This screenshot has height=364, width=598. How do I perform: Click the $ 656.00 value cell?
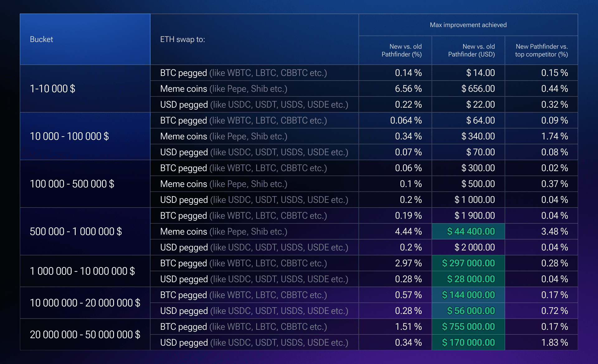[x=478, y=89]
